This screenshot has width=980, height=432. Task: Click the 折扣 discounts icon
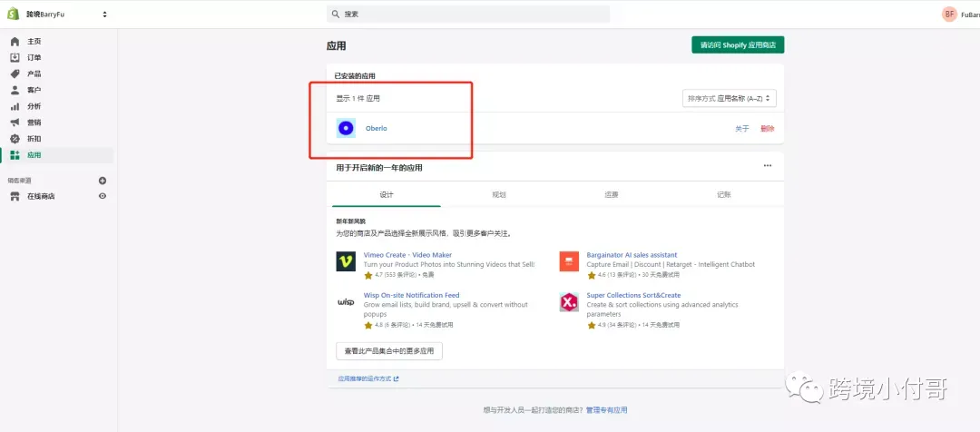[x=15, y=139]
